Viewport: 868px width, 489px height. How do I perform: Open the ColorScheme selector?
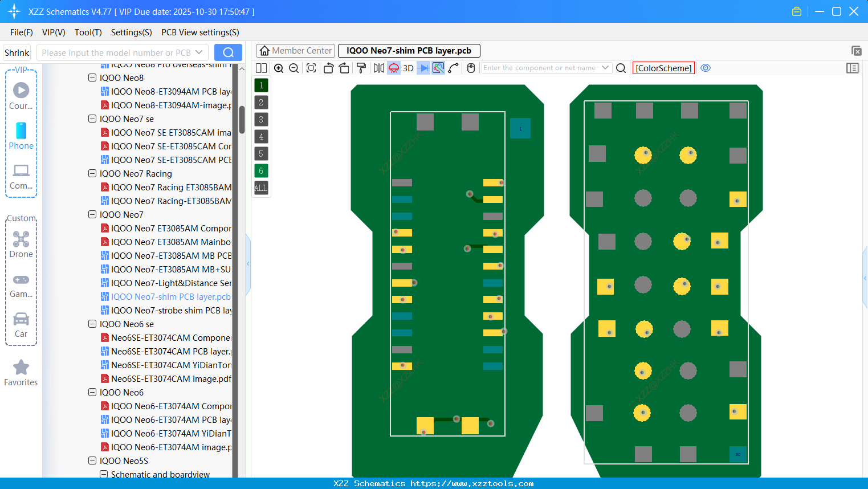(x=663, y=68)
